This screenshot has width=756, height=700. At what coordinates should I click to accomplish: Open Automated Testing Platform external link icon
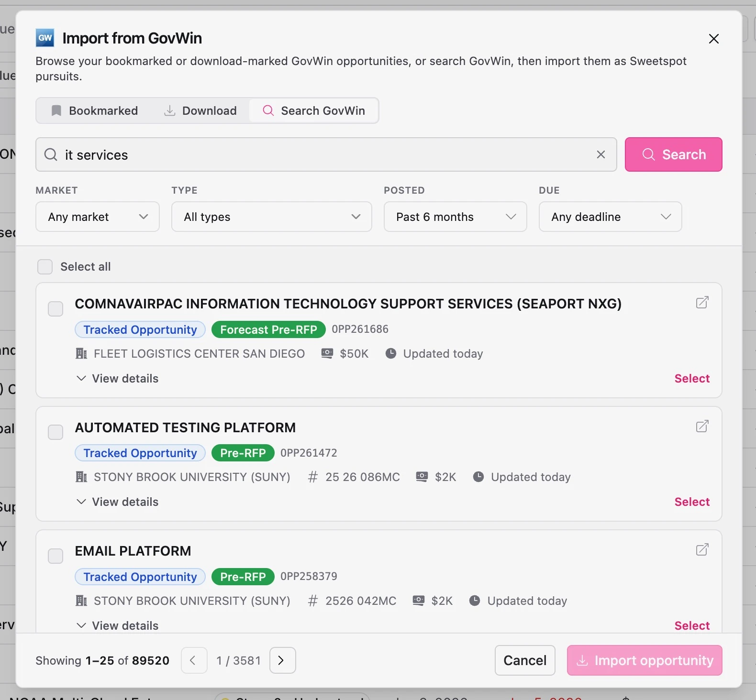702,426
